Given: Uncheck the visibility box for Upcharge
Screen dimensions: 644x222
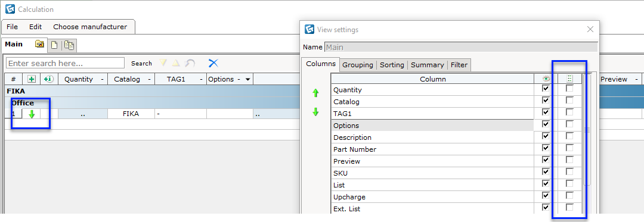Looking at the screenshot, I should click(x=546, y=195).
